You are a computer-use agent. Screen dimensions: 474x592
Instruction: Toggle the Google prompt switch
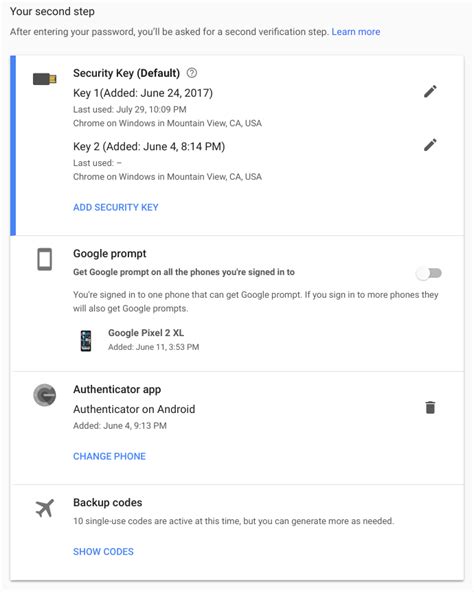coord(429,273)
